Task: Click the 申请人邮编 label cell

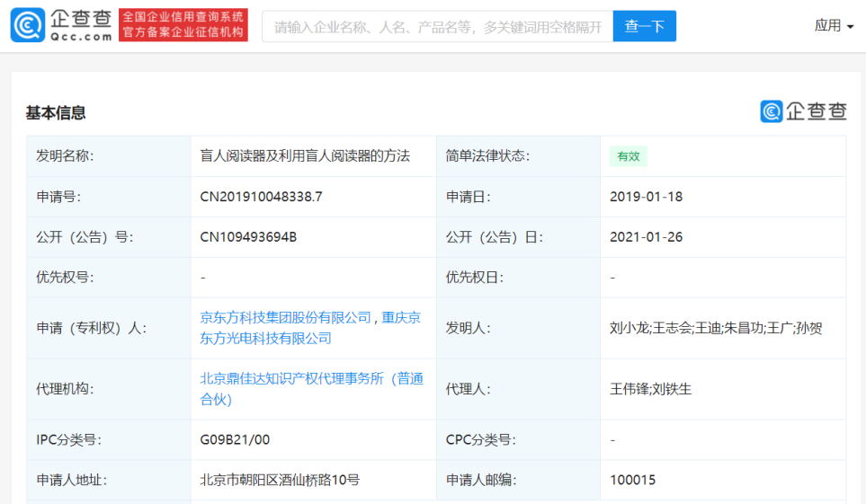Action: 518,480
